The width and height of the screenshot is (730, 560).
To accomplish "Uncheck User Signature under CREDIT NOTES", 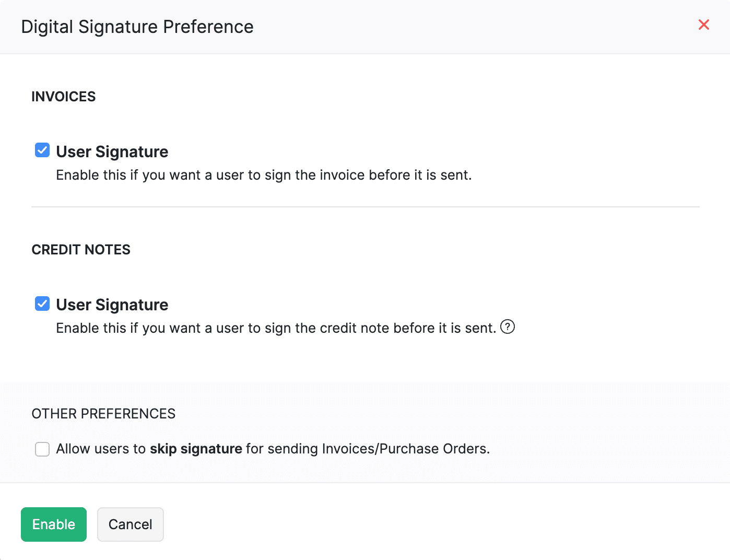I will tap(42, 304).
